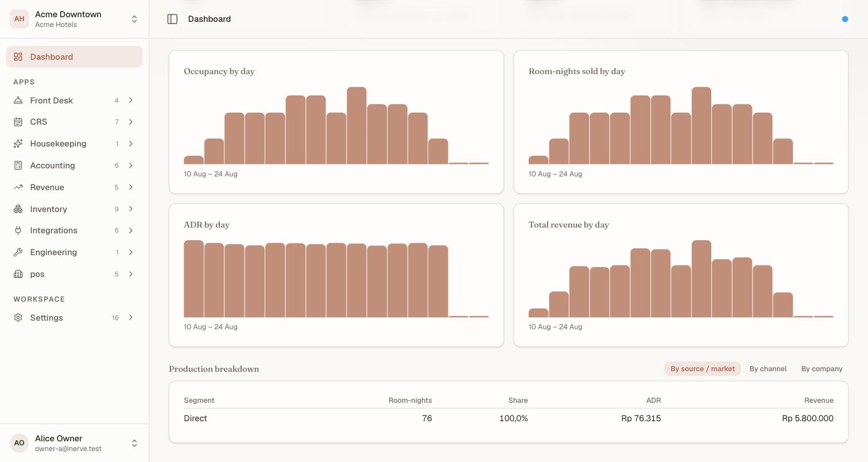Click the Rp 76.315 ADR value
Screen dimensions: 868x462
(641, 418)
